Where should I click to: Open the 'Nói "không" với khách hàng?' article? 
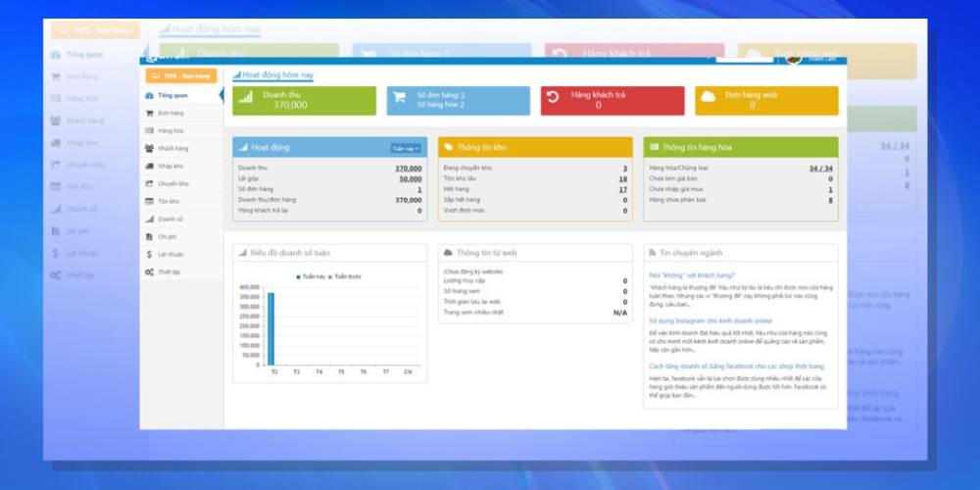coord(692,275)
